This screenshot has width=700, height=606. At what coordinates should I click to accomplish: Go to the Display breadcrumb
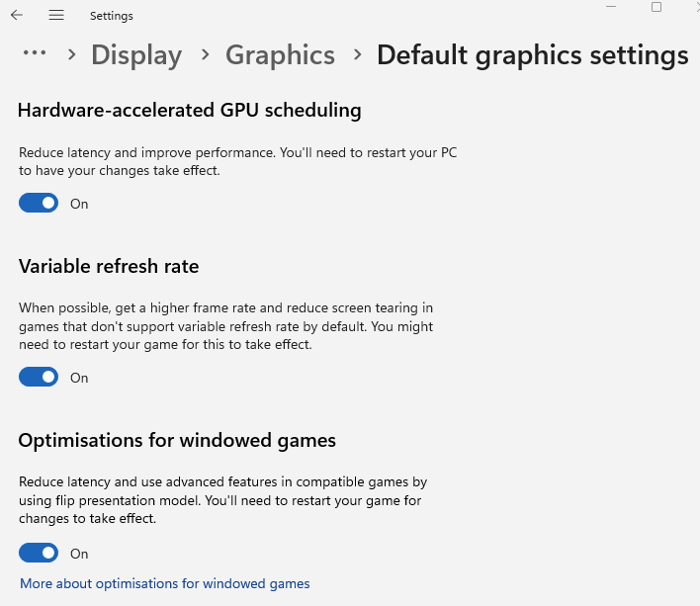[x=136, y=55]
